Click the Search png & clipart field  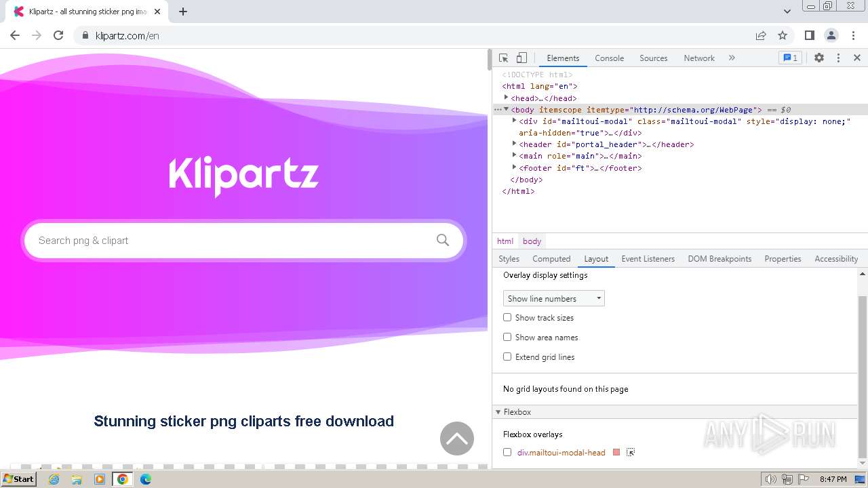click(x=243, y=240)
